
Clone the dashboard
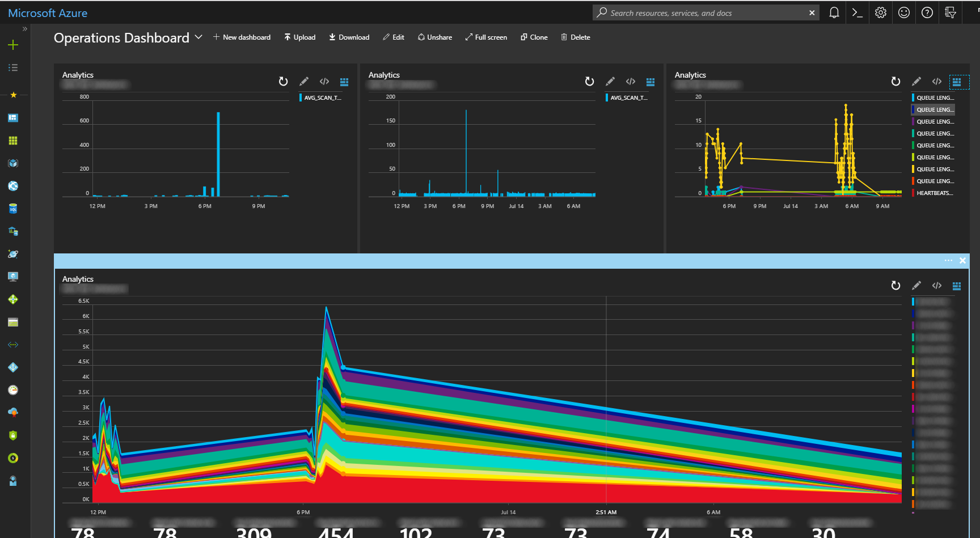534,37
